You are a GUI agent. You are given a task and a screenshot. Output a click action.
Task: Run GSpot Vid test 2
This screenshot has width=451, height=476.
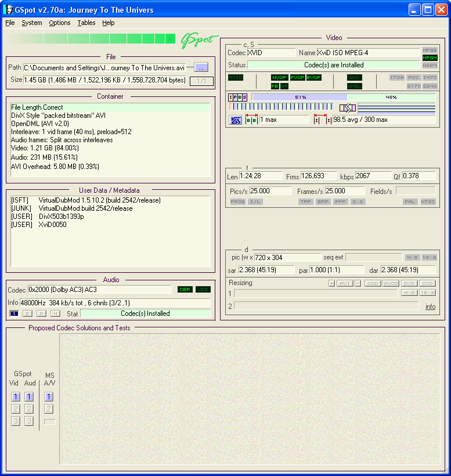pos(16,409)
